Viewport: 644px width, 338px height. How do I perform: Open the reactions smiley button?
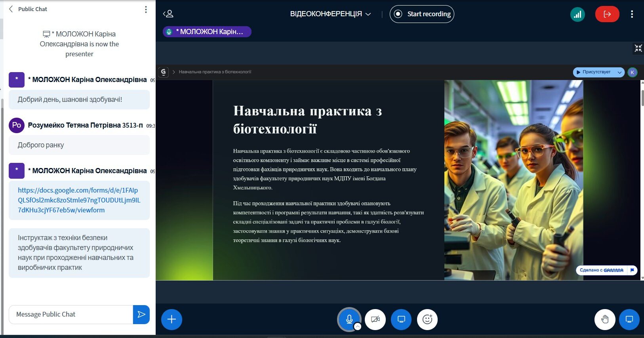(427, 319)
